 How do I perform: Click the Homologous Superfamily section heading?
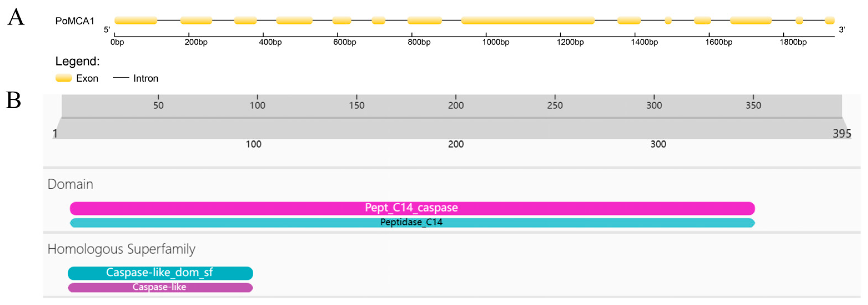click(121, 249)
